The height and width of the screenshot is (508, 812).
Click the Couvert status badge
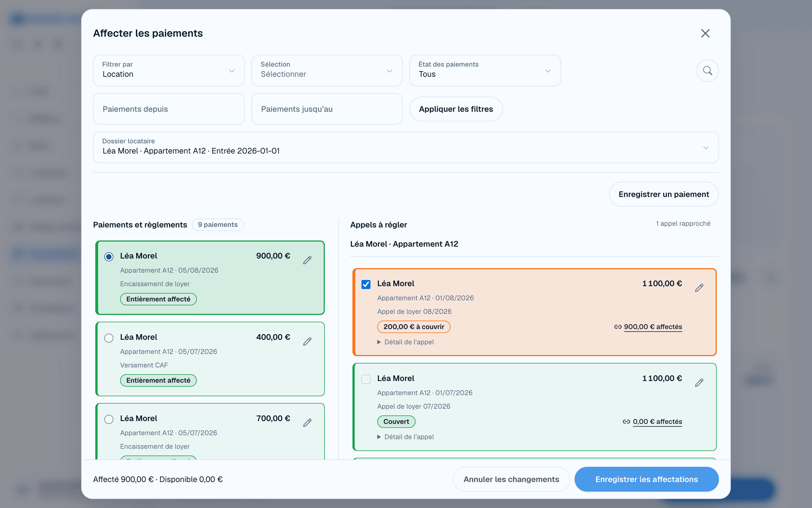pyautogui.click(x=396, y=421)
